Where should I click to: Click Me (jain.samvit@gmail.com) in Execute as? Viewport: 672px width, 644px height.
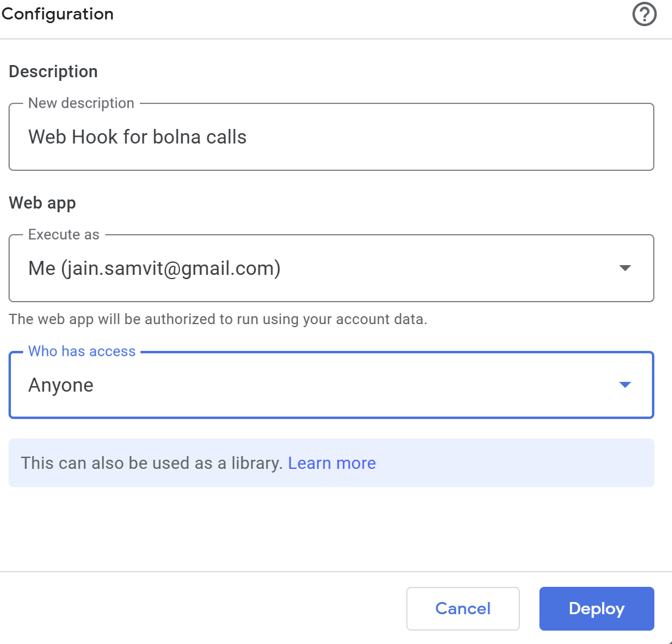[154, 268]
